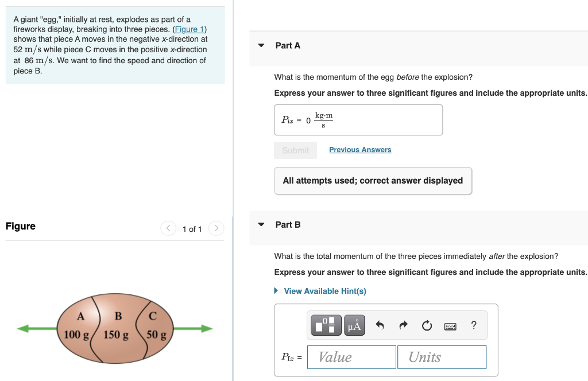
Task: Click the help question mark icon
Action: click(x=473, y=325)
